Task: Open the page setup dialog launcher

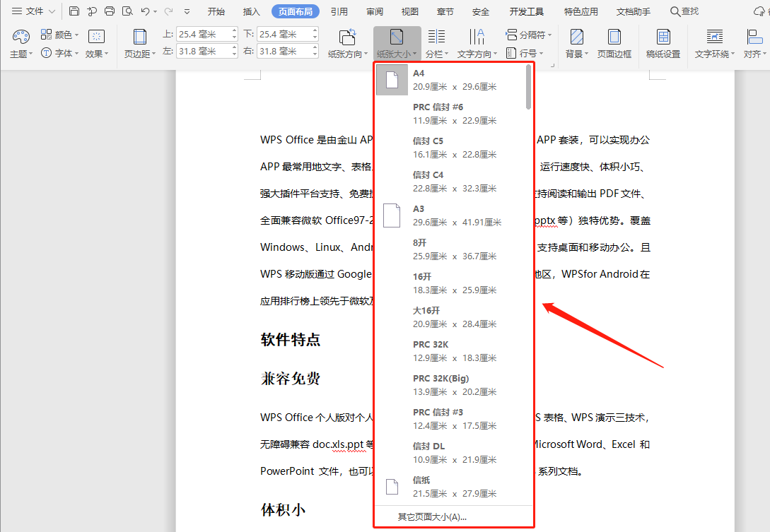Action: [x=552, y=65]
